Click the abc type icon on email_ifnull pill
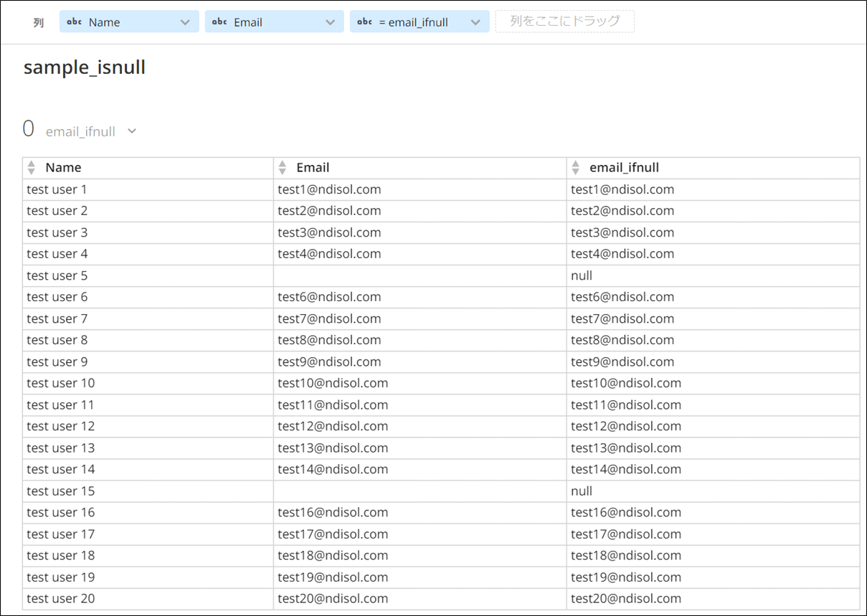 364,22
